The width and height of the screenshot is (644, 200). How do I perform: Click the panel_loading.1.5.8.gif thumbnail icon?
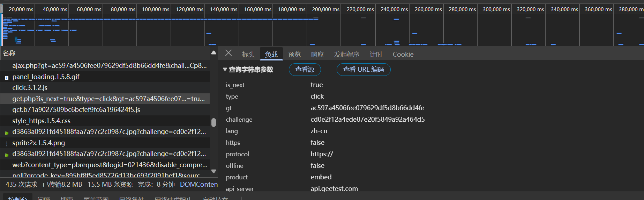pos(6,77)
